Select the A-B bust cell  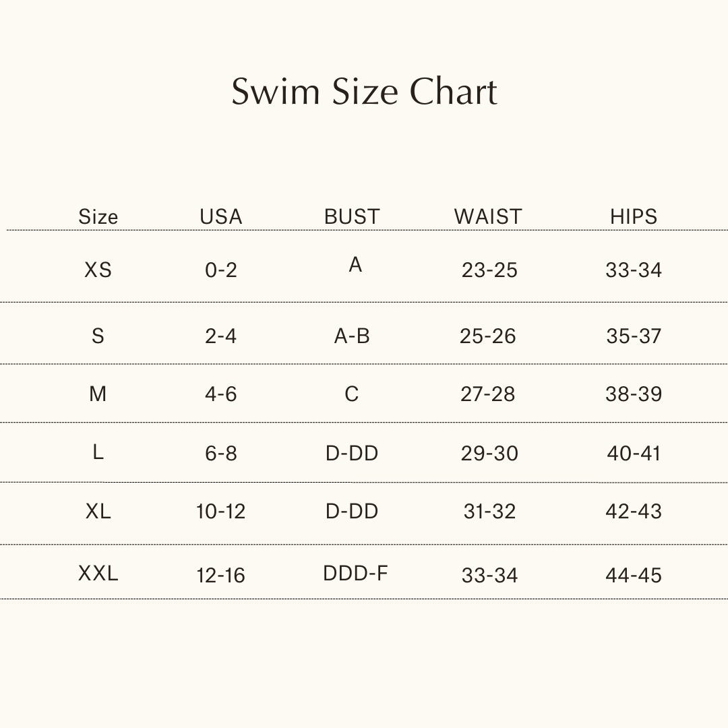(x=352, y=336)
